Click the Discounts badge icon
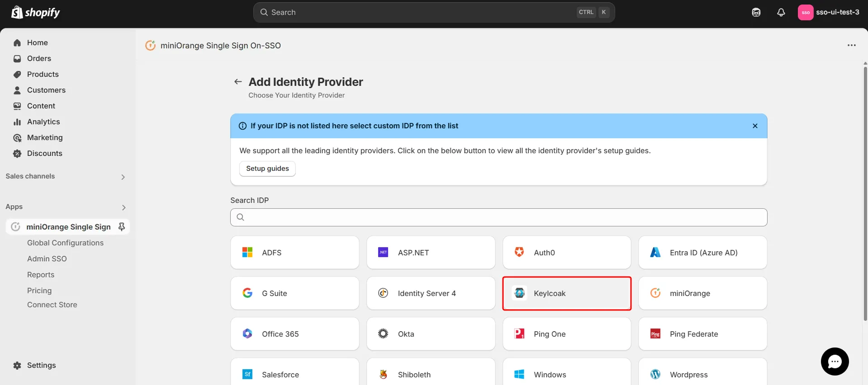868x385 pixels. tap(17, 153)
